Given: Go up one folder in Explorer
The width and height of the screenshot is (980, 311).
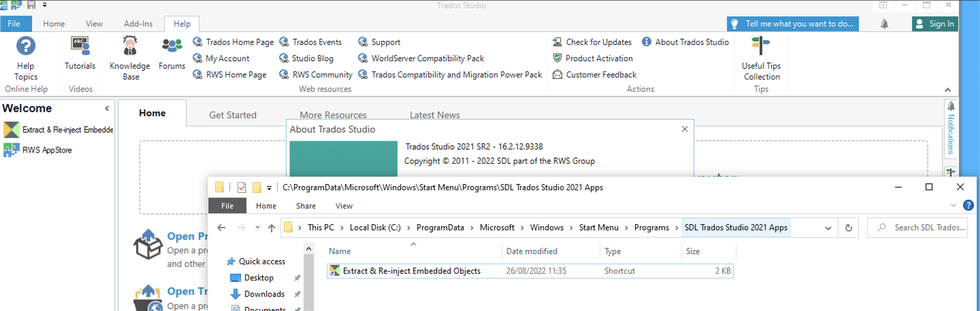Looking at the screenshot, I should [272, 228].
